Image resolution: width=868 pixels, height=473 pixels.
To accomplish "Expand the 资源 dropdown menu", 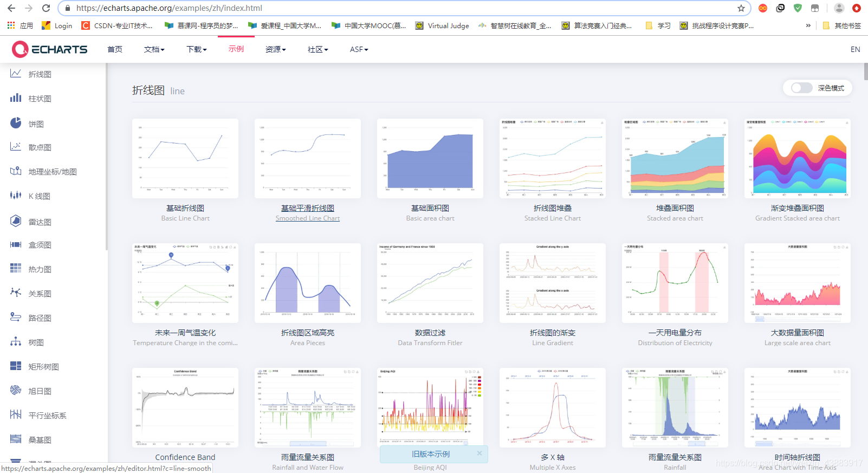I will [x=275, y=49].
